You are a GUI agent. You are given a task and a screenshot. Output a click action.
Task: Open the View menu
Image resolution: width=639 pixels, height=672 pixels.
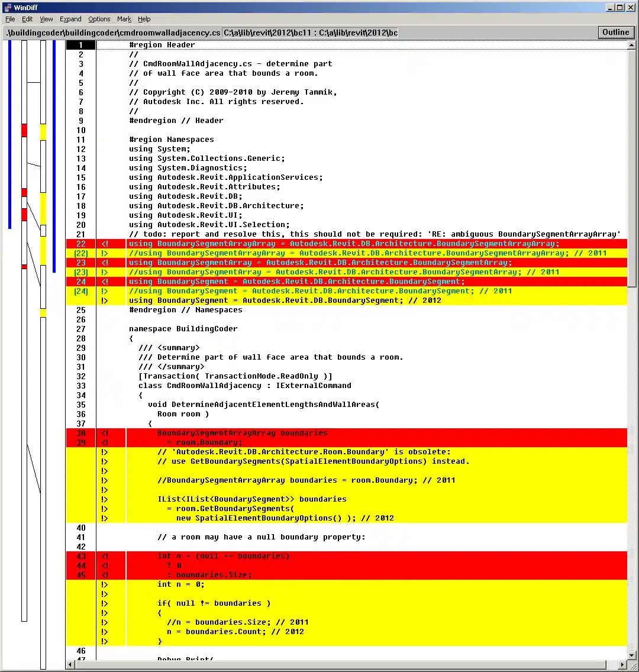(46, 19)
